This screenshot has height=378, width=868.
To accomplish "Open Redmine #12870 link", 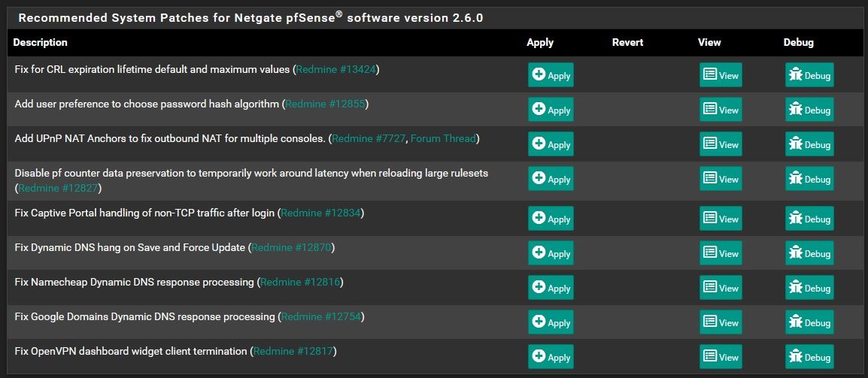I will point(291,247).
